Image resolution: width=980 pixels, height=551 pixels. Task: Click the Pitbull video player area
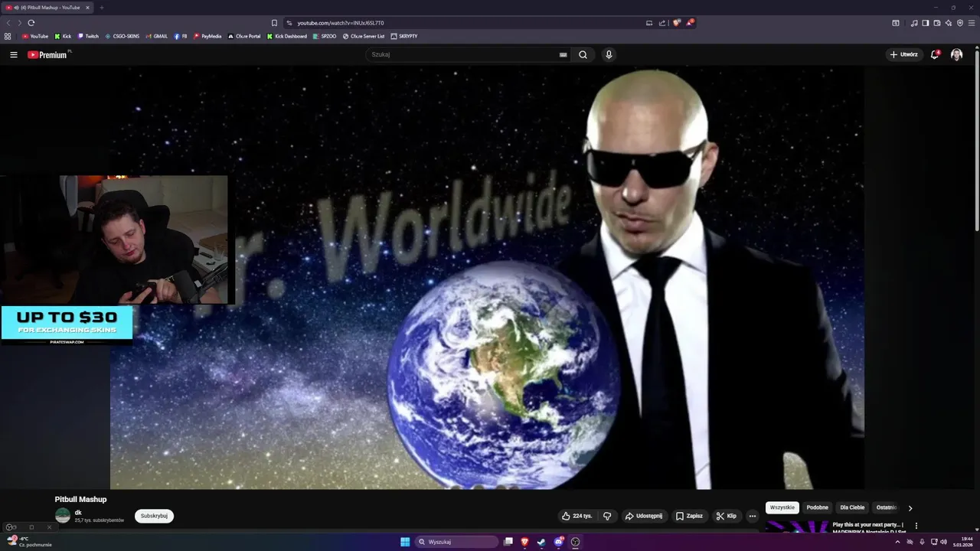point(487,277)
